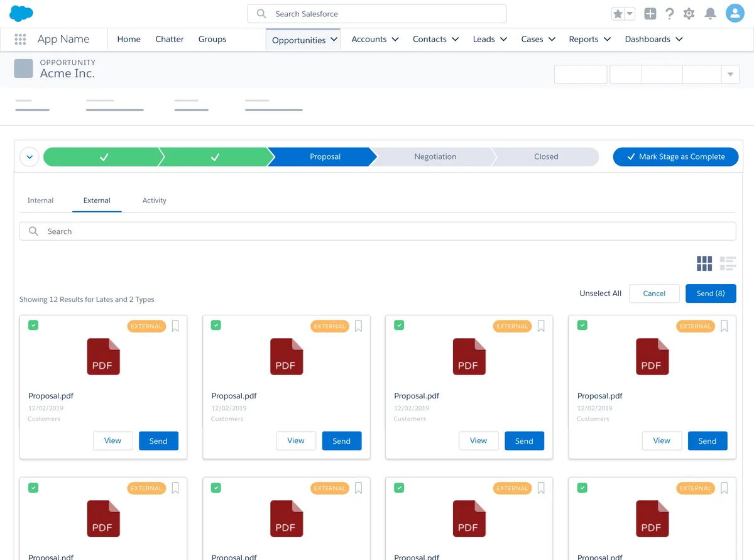The height and width of the screenshot is (560, 754).
Task: Click Mark Stage as Complete
Action: pyautogui.click(x=675, y=157)
